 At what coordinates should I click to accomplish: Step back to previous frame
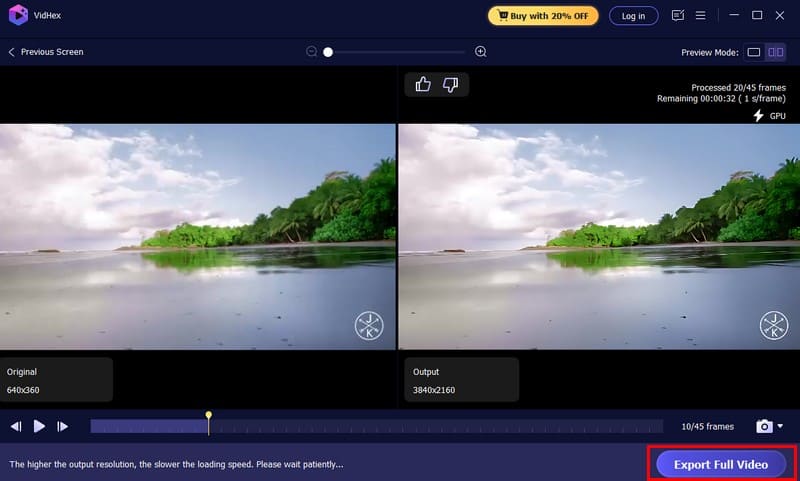coord(16,426)
